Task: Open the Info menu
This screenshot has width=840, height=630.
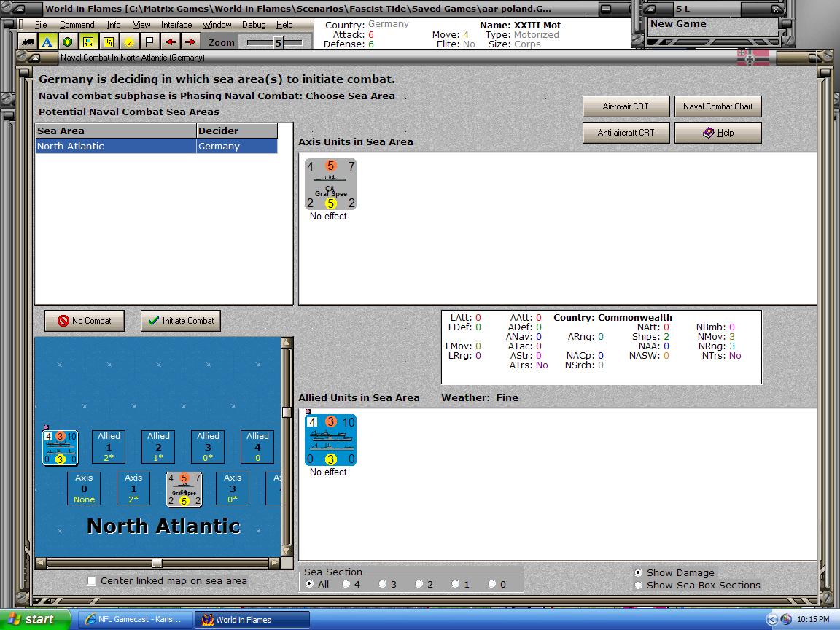Action: pyautogui.click(x=114, y=25)
